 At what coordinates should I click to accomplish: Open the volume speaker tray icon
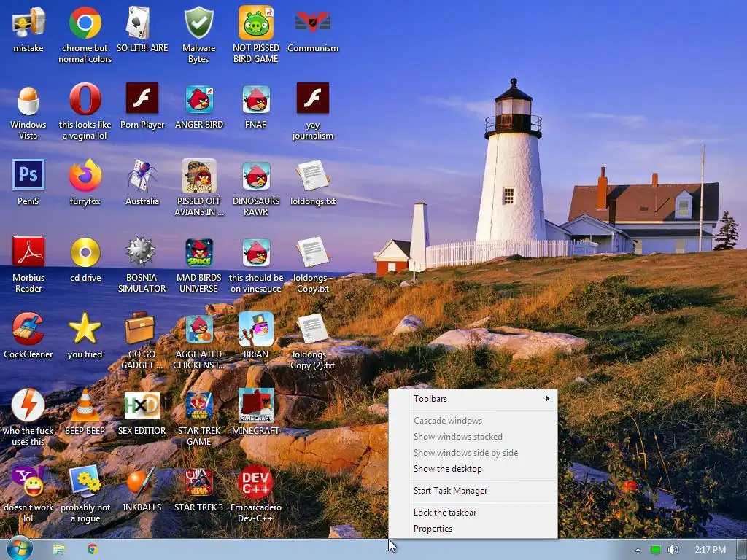tap(673, 550)
